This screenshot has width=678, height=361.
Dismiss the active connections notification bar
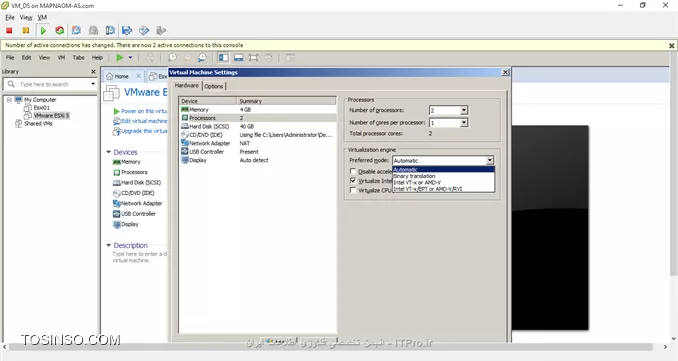click(x=671, y=45)
